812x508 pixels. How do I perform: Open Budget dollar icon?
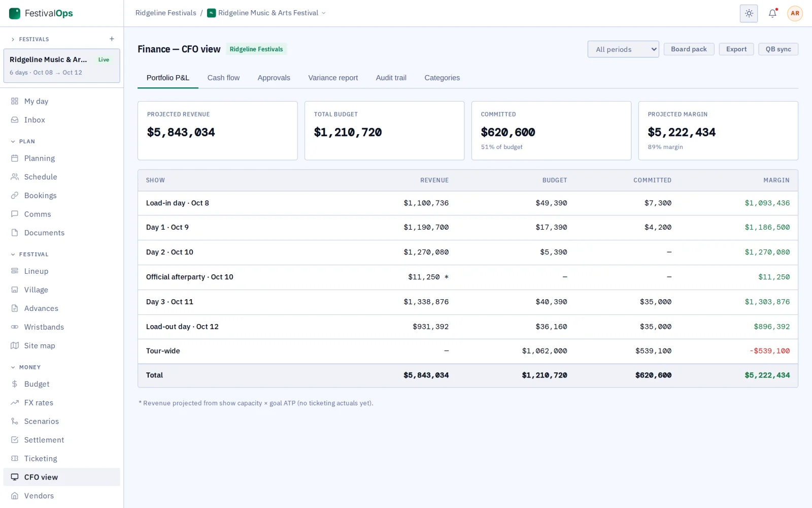click(x=15, y=384)
